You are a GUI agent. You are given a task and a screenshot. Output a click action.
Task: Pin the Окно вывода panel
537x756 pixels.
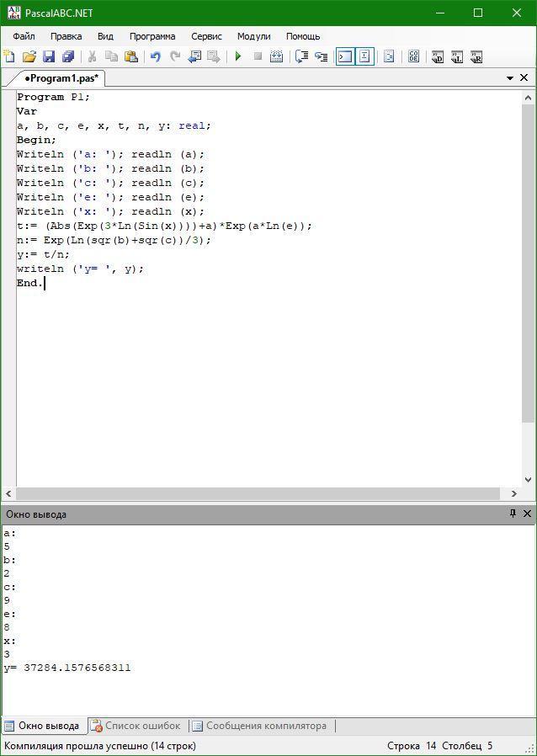point(513,514)
